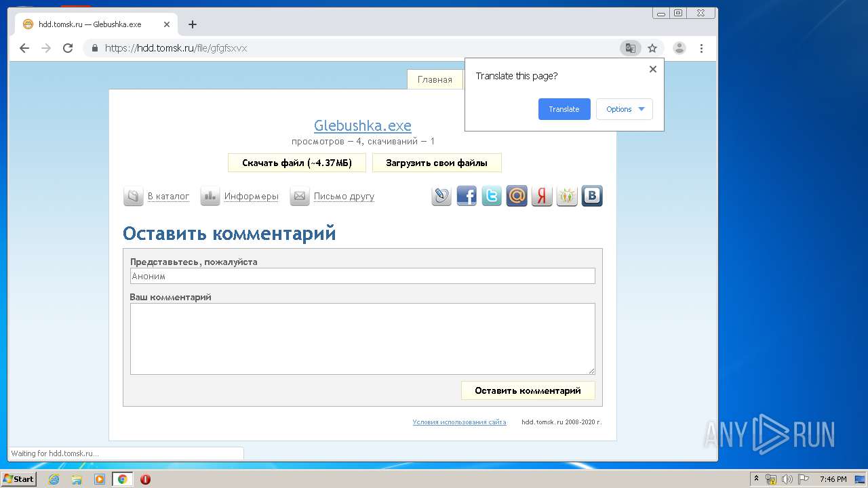Image resolution: width=868 pixels, height=488 pixels.
Task: Open the Главная tab
Action: point(435,79)
